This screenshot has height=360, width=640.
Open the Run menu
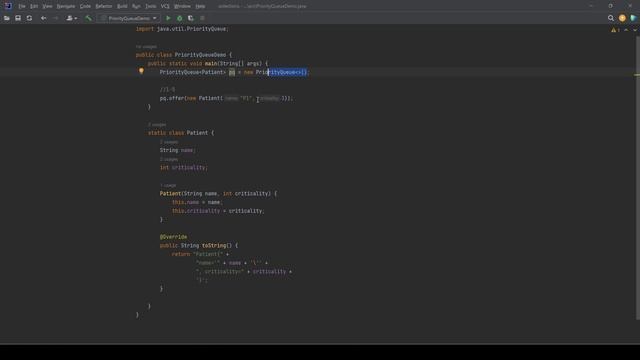(136, 6)
